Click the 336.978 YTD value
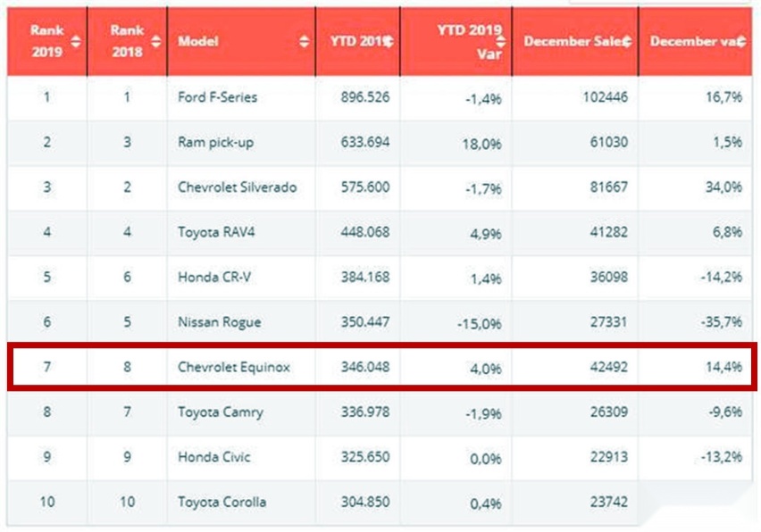The width and height of the screenshot is (761, 532). (365, 411)
